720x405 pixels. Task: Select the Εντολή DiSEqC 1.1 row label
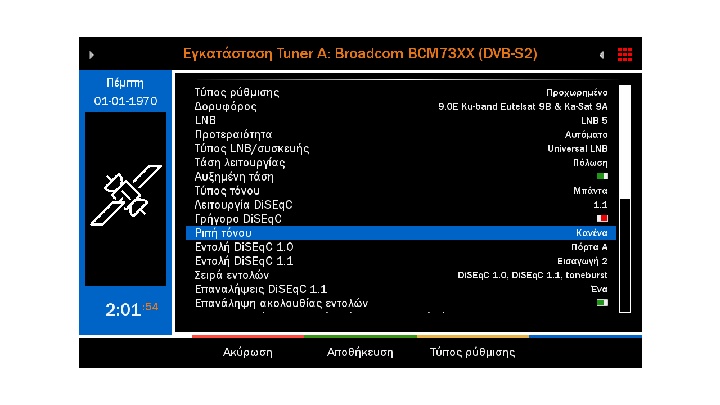tap(244, 261)
